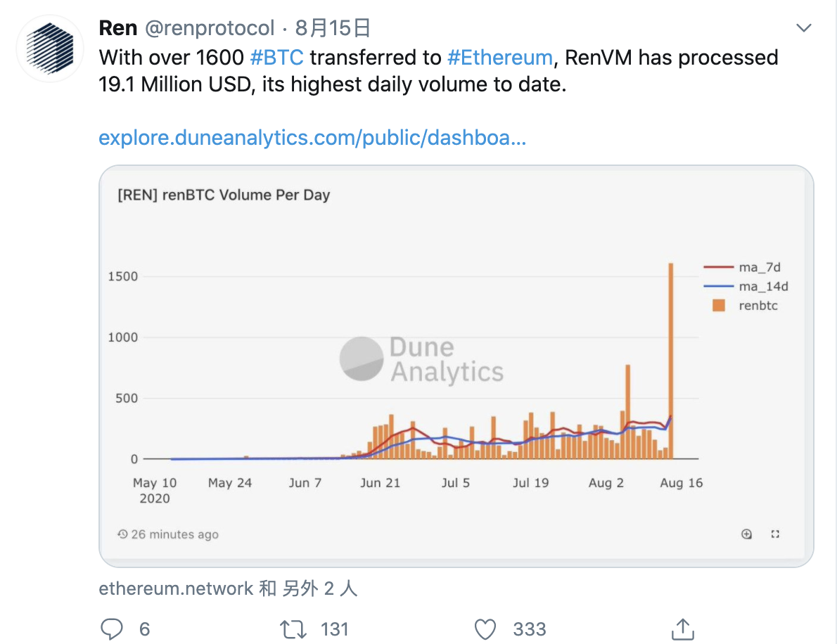Click the tallest Aug 15 orange bar

pyautogui.click(x=670, y=361)
